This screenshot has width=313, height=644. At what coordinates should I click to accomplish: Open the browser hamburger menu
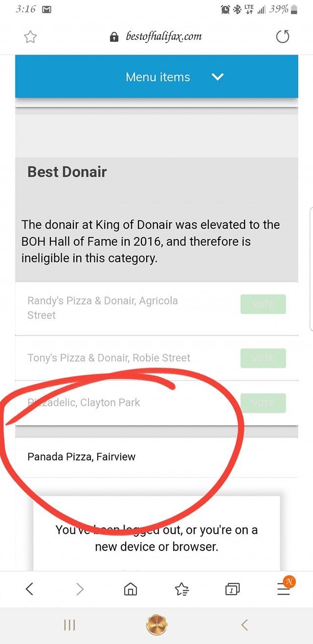point(284,589)
